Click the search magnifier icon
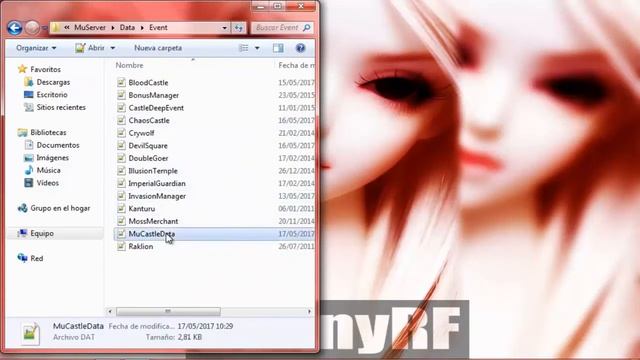Screen dimensions: 640x360 (x=307, y=27)
